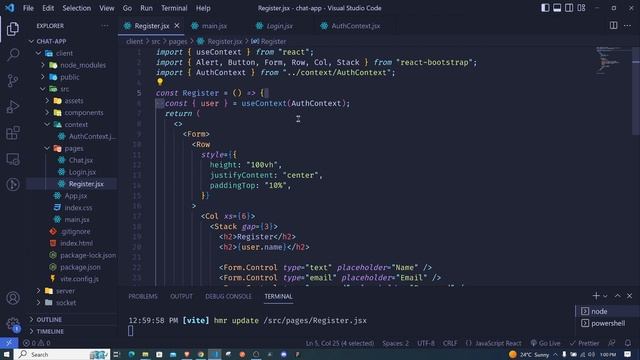Open the editor's More Actions ellipsis
Viewport: 640px width, 360px height.
627,25
